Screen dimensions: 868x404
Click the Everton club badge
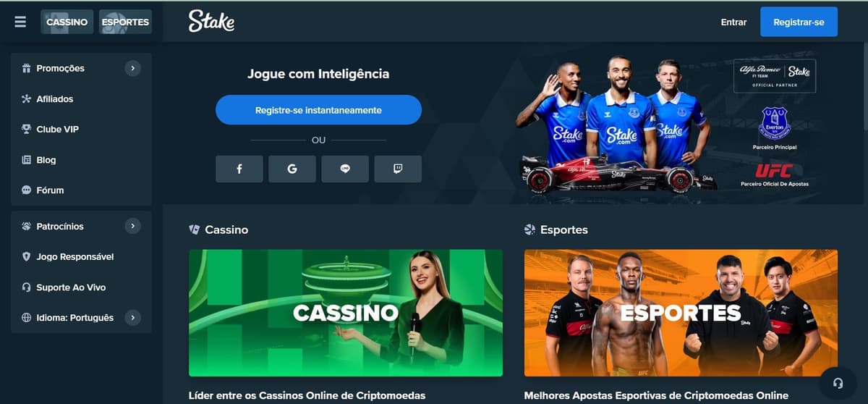click(x=775, y=123)
